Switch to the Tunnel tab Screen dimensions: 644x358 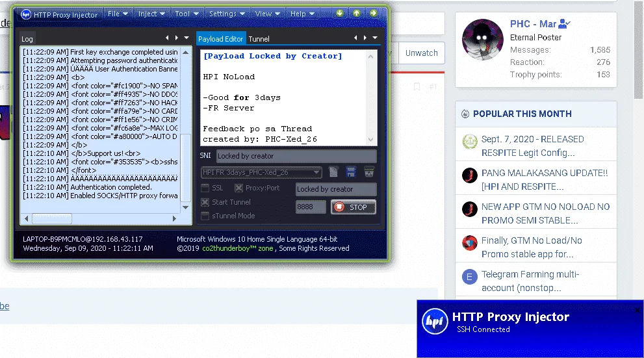point(259,39)
